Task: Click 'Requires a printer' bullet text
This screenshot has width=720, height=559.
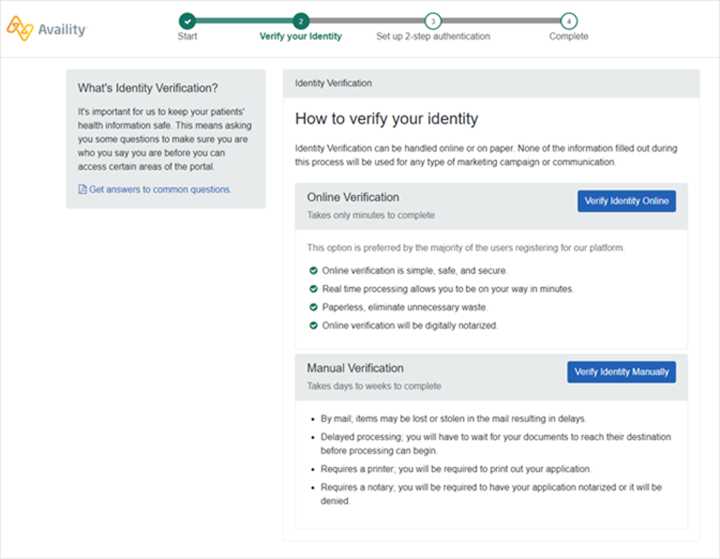Action: tap(456, 469)
